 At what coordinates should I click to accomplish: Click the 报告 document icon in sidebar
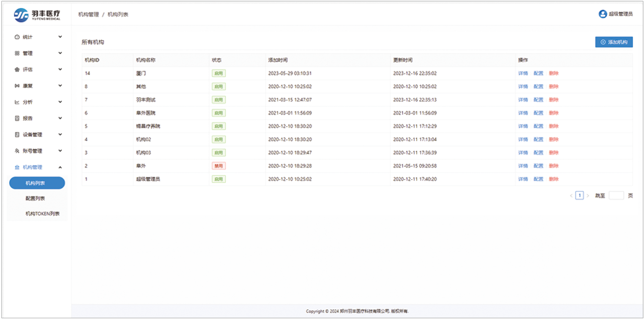[x=17, y=119]
